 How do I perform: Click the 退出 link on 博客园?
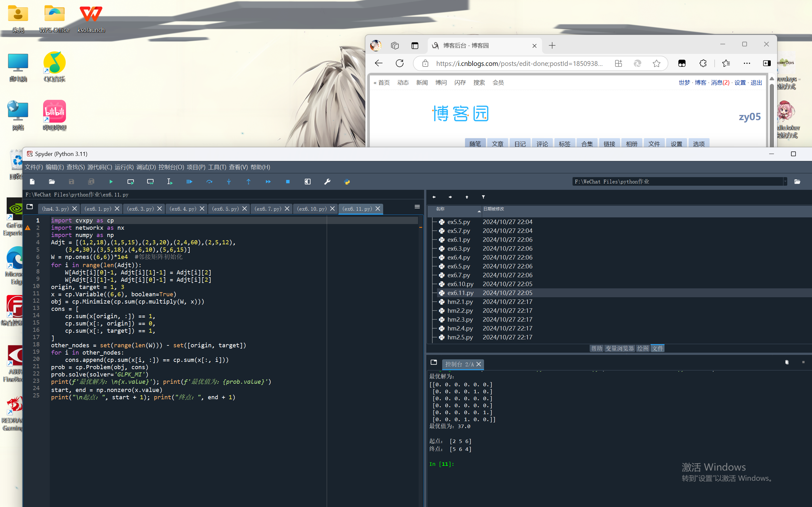coord(756,82)
